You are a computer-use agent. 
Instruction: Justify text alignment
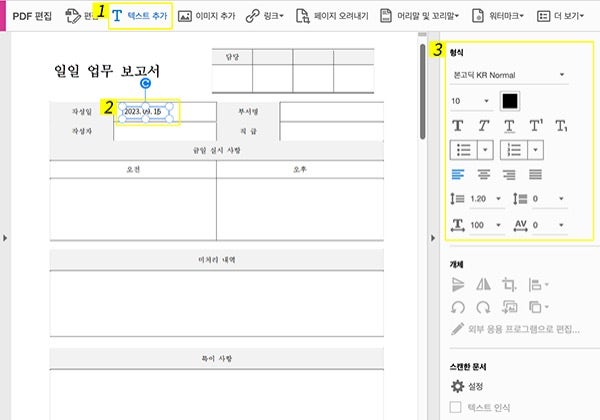tap(535, 175)
